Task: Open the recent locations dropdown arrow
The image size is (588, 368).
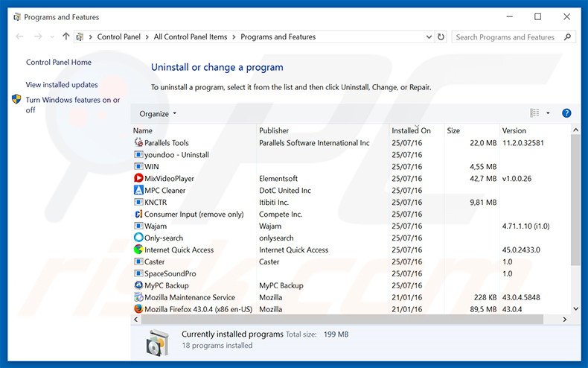Action: (52, 37)
